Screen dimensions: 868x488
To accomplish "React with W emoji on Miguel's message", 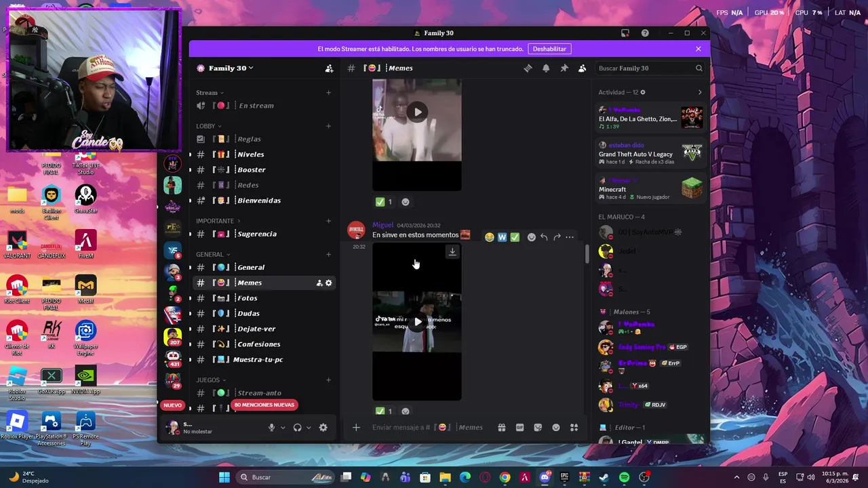I will pyautogui.click(x=502, y=237).
